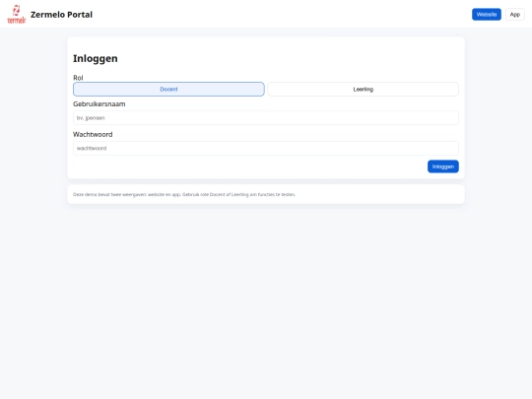Click the 'wachtwoord' placeholder text
This screenshot has height=399, width=532.
[92, 148]
